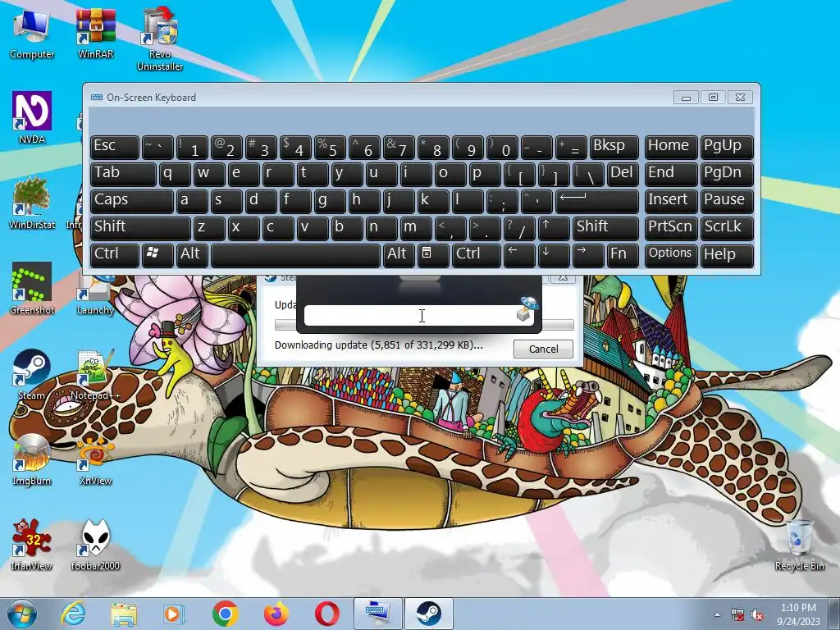
Task: Click the Steam update progress bar
Action: point(558,325)
